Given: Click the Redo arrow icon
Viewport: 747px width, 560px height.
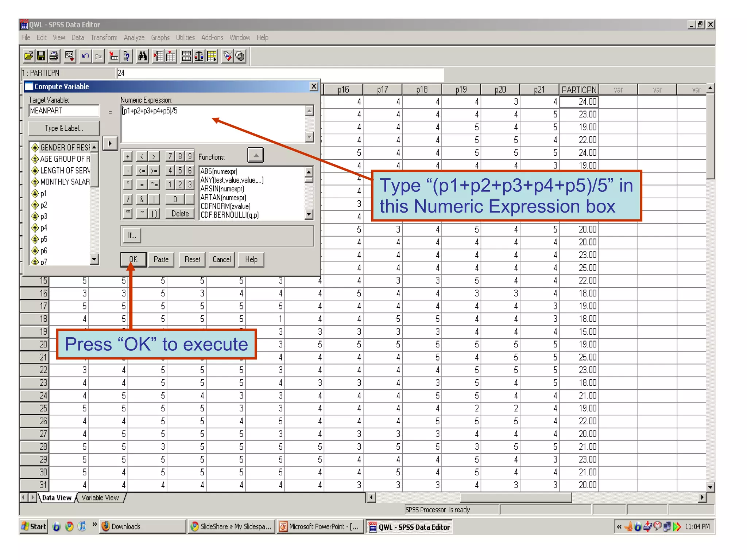Looking at the screenshot, I should [x=98, y=56].
